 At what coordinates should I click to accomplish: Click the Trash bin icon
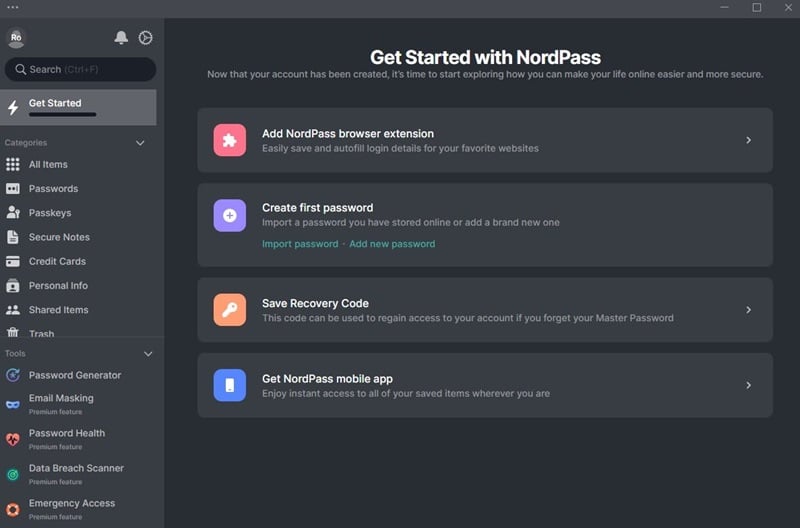pos(13,333)
